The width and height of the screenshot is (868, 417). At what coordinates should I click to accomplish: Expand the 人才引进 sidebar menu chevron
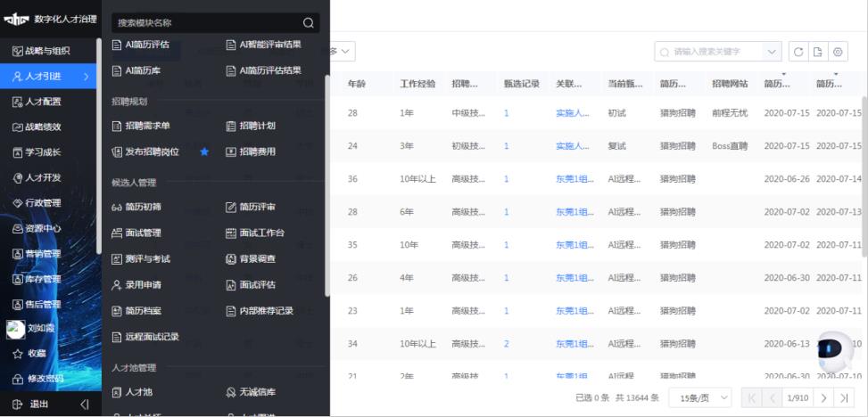coord(87,77)
